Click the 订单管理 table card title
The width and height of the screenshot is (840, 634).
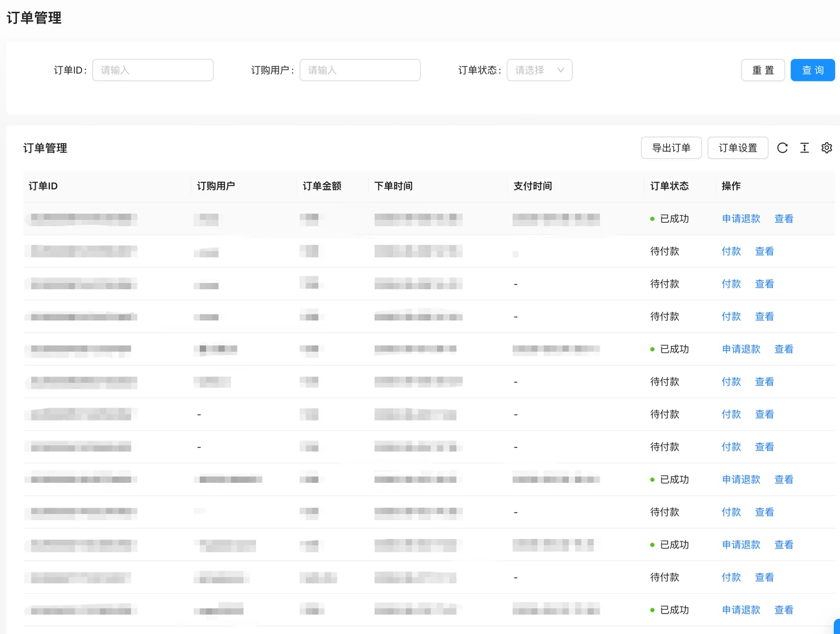tap(45, 148)
